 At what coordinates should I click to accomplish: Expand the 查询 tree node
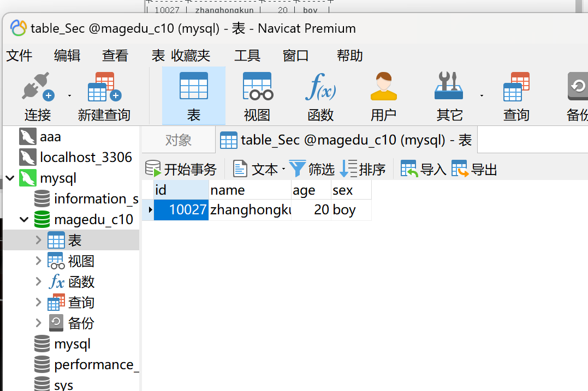(x=38, y=302)
